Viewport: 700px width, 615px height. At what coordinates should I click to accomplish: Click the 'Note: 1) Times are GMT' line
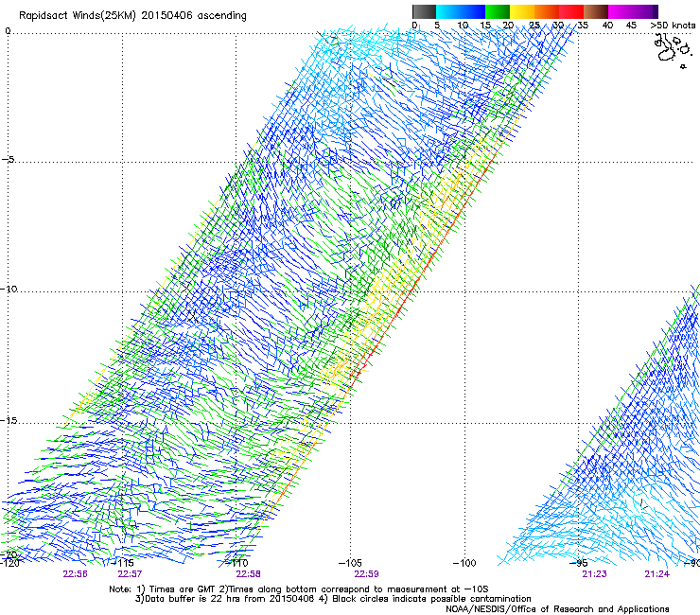(x=299, y=589)
